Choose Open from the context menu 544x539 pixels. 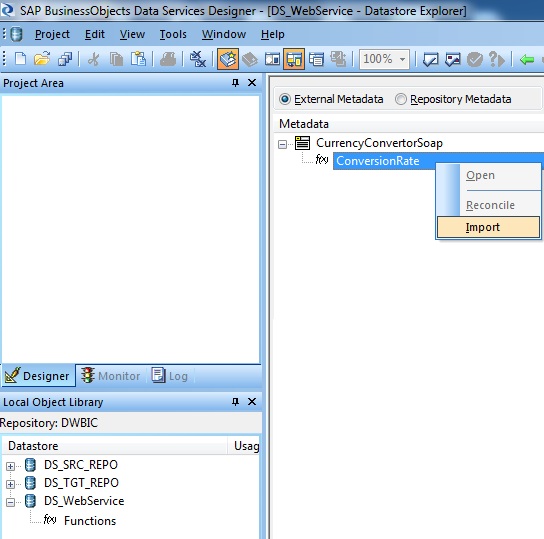click(x=488, y=175)
